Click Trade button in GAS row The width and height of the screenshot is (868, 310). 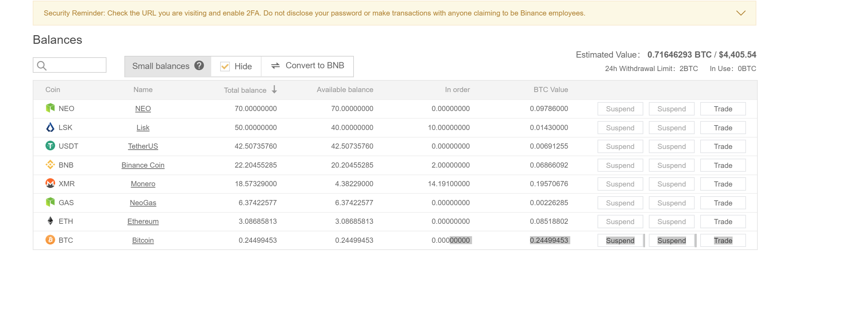pyautogui.click(x=723, y=203)
